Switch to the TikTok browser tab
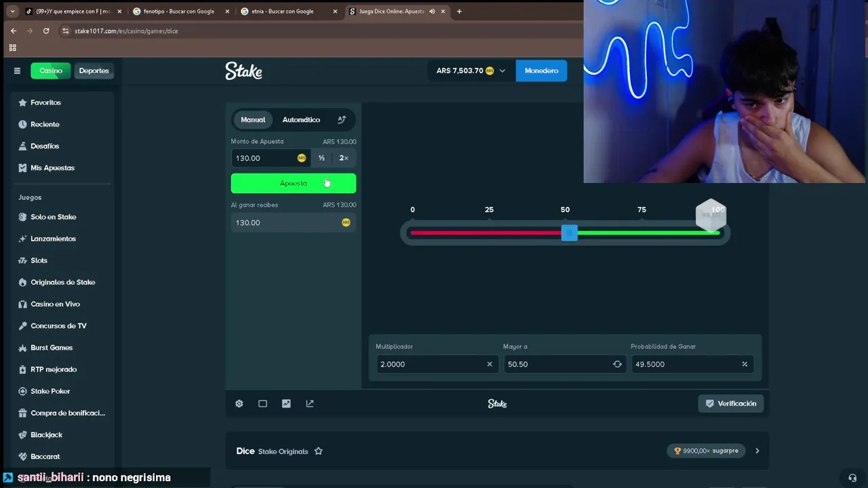This screenshot has width=868, height=488. (73, 12)
